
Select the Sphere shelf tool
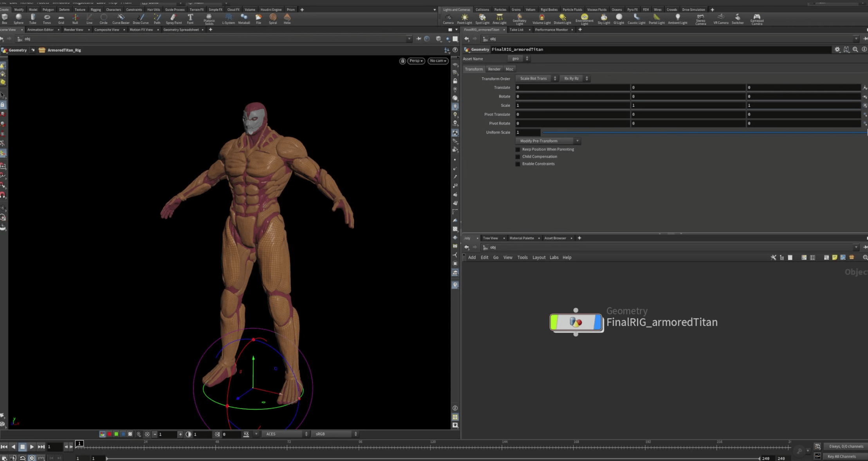(x=18, y=19)
